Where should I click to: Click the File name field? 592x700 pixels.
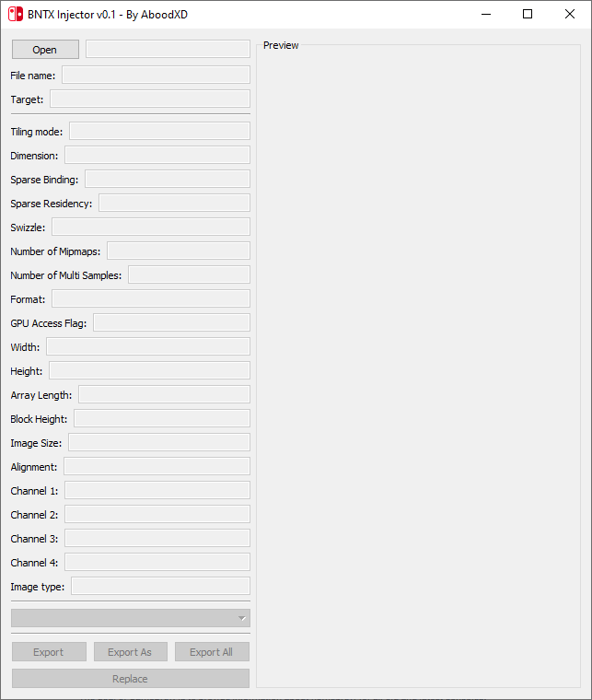click(156, 76)
